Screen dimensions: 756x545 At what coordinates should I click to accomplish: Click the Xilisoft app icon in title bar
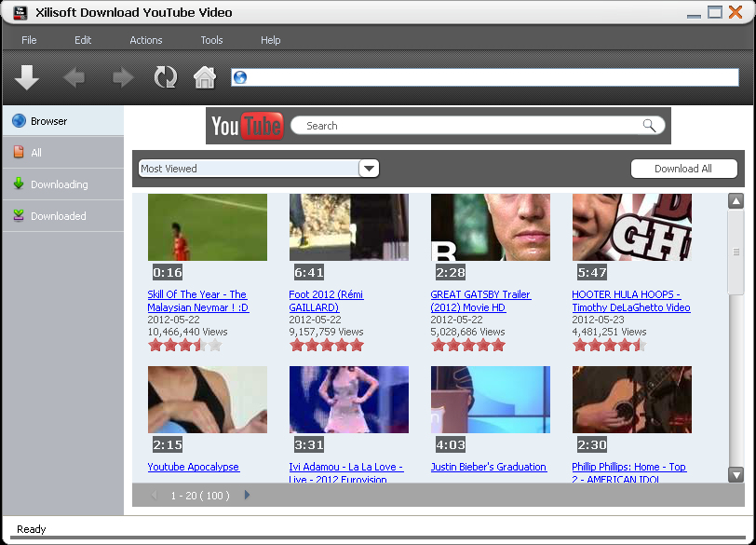pyautogui.click(x=20, y=12)
